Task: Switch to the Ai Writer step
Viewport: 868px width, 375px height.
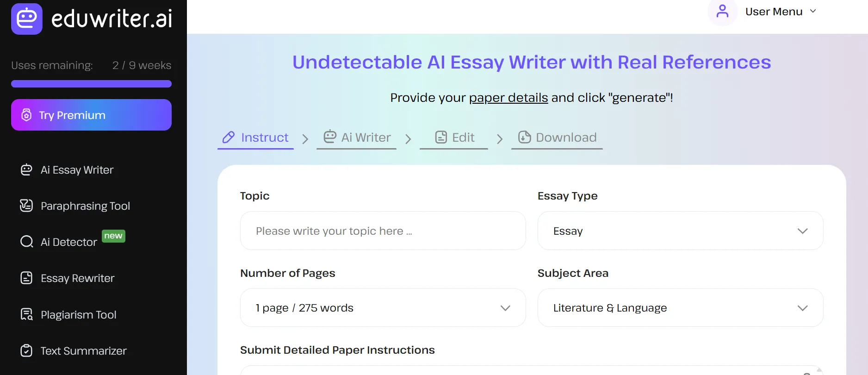Action: coord(356,137)
